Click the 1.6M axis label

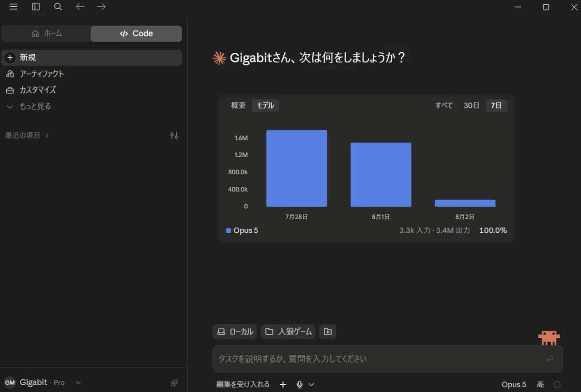(241, 138)
